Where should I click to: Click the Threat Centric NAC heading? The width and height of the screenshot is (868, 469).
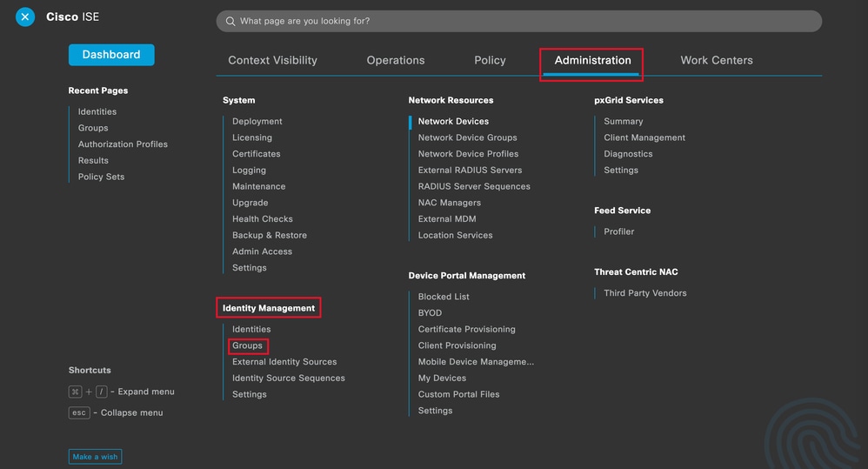coord(636,271)
